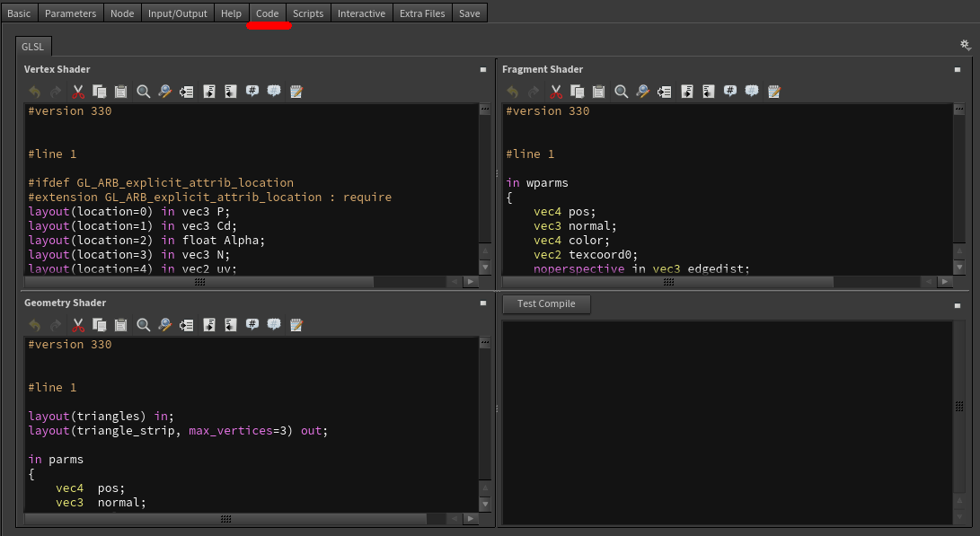The height and width of the screenshot is (536, 980).
Task: Switch to the Basic tab
Action: [x=19, y=13]
